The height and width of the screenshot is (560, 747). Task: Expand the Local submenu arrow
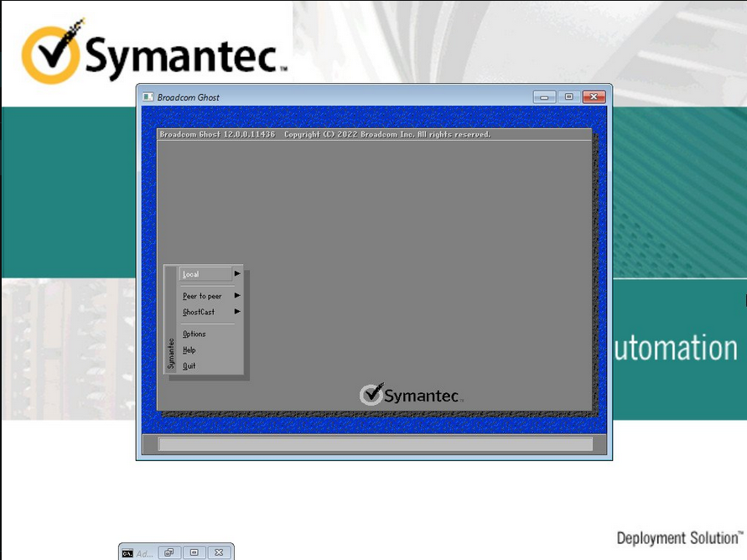click(236, 273)
